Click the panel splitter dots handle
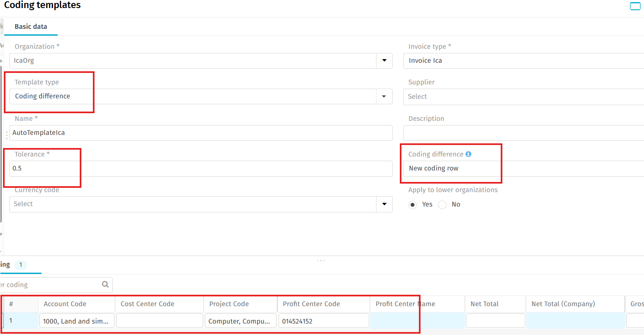Viewport: 644px width, 335px height. pyautogui.click(x=321, y=260)
